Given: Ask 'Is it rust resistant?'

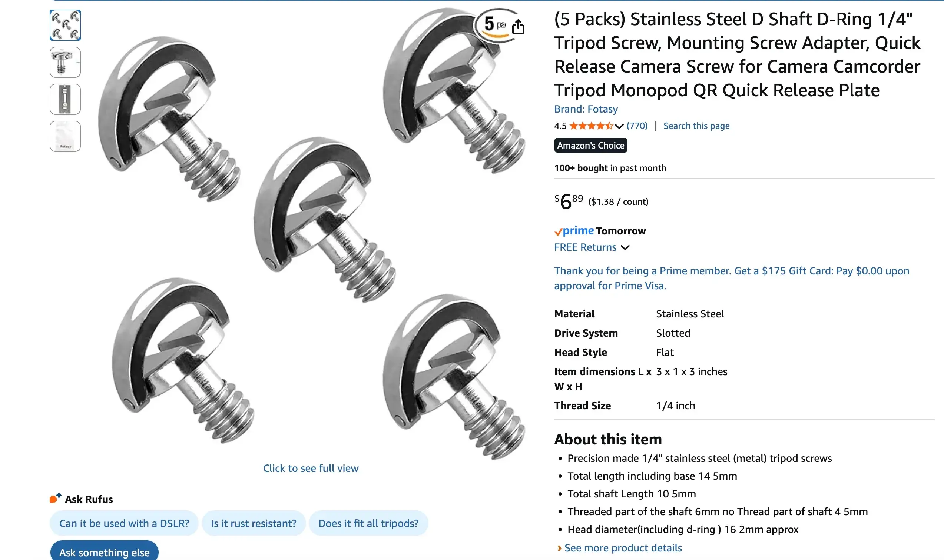Looking at the screenshot, I should (x=254, y=523).
